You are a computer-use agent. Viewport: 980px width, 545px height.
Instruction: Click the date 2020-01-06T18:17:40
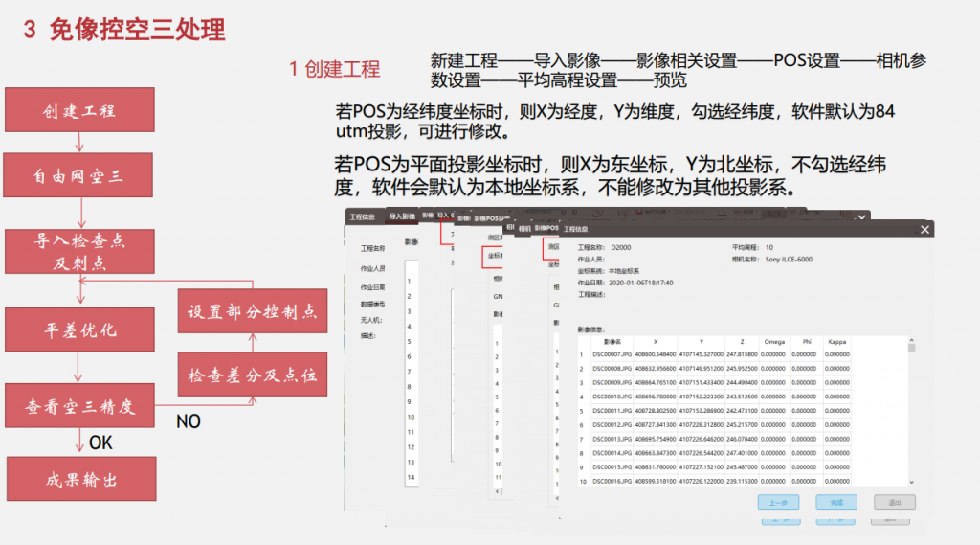coord(640,283)
